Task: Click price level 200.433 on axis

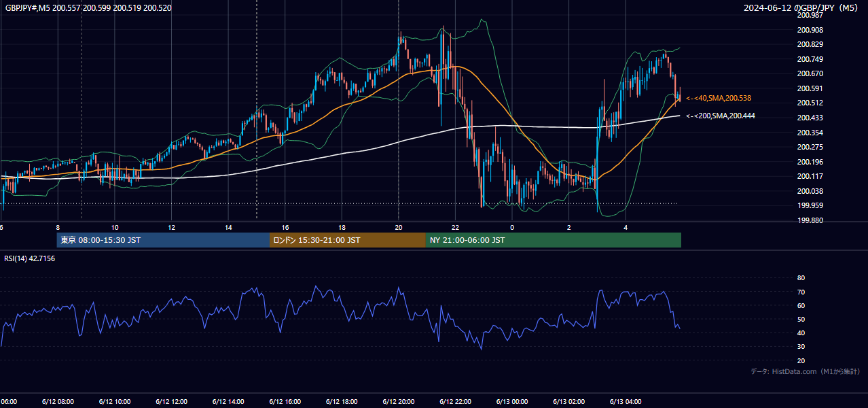Action: click(810, 118)
